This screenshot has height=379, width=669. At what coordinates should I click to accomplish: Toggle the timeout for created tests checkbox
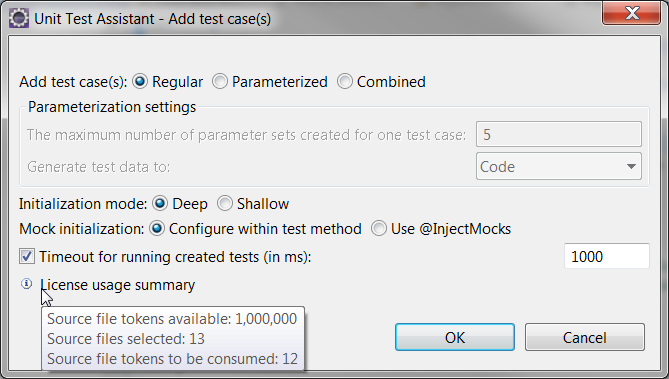point(27,257)
